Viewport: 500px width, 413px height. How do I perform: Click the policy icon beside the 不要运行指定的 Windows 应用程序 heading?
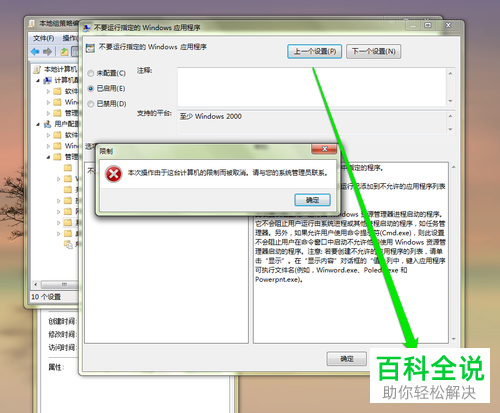click(x=90, y=48)
